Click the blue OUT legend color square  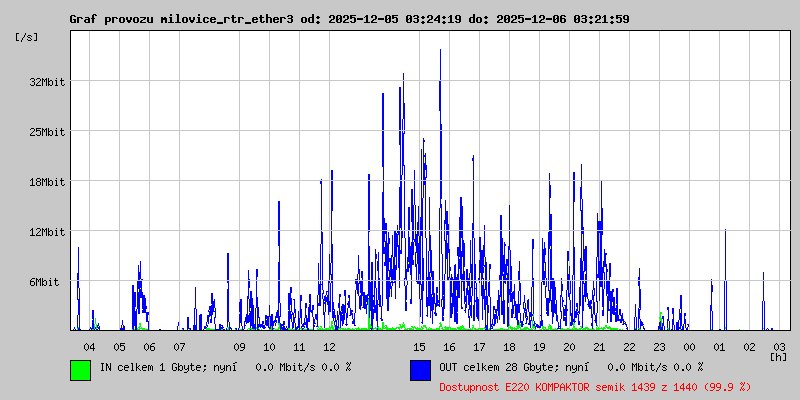420,369
